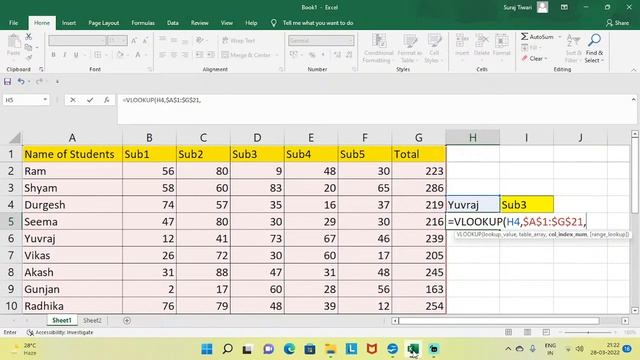The image size is (640, 360).
Task: Click Tell me what you want to do
Action: click(x=318, y=23)
